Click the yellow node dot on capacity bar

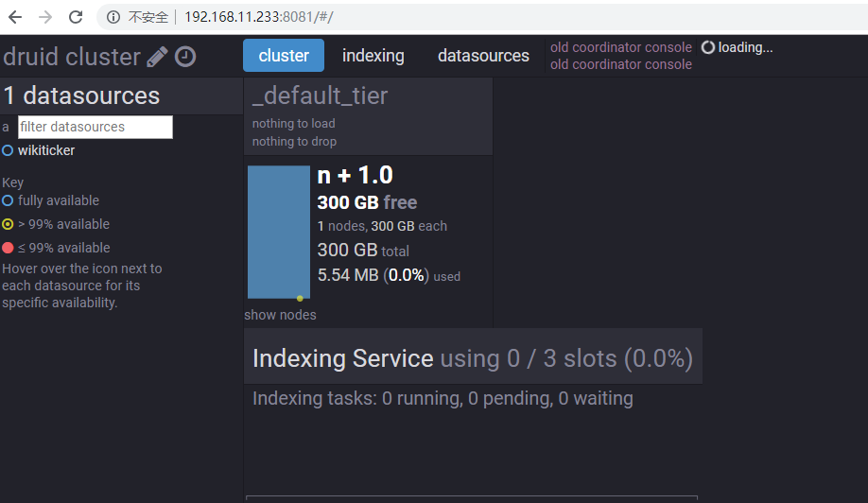[x=300, y=298]
